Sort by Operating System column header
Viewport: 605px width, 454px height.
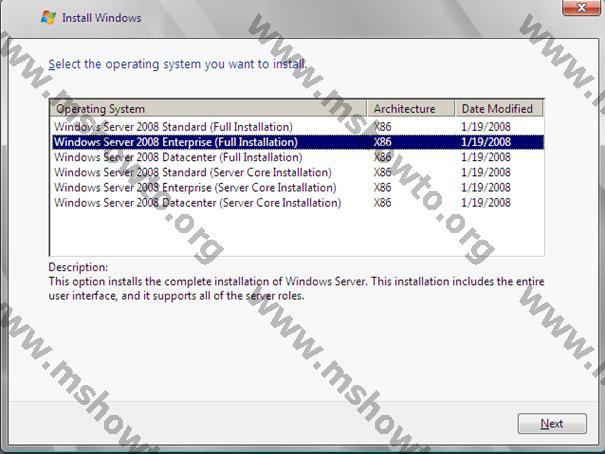point(208,108)
